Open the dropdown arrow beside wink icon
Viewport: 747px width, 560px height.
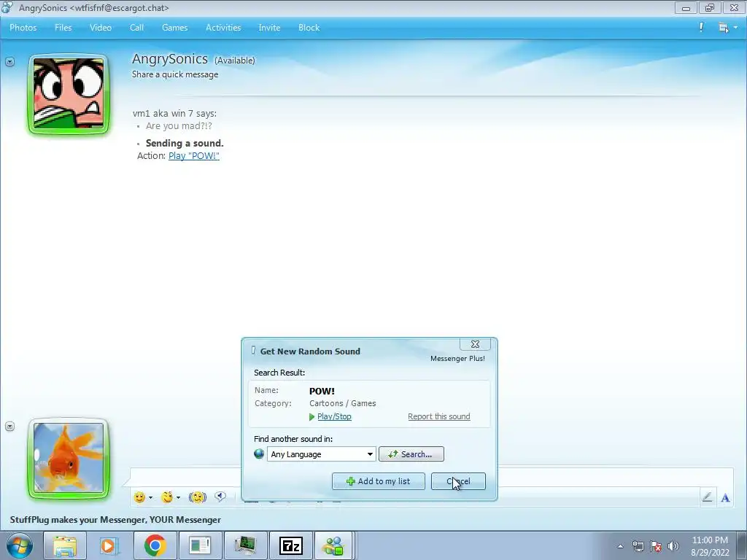coord(178,497)
